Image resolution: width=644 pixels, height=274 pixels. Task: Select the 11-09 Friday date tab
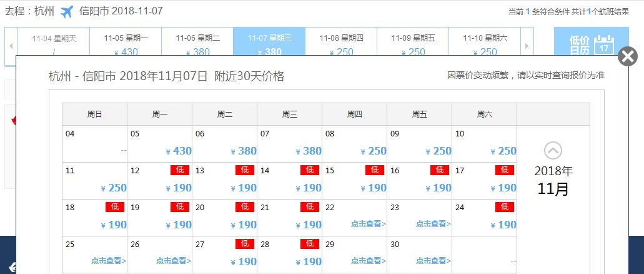pyautogui.click(x=413, y=41)
